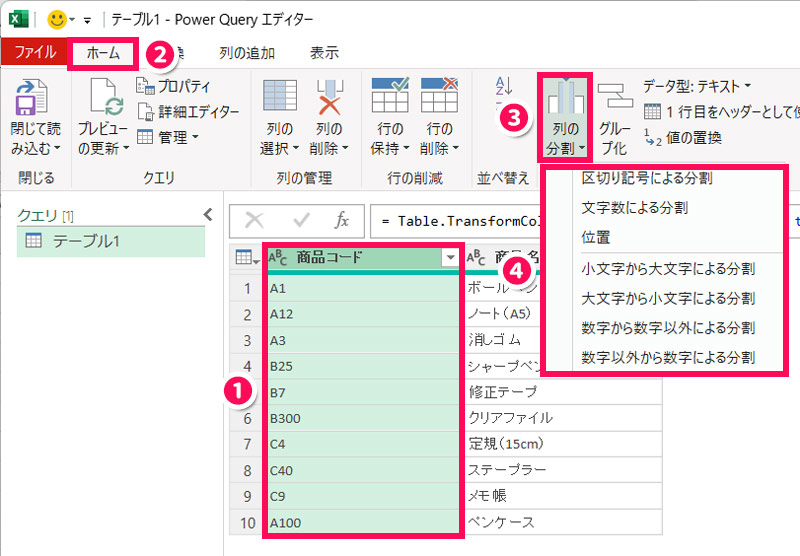Click the 閉じて読み込む save icon
The height and width of the screenshot is (556, 800).
32,97
